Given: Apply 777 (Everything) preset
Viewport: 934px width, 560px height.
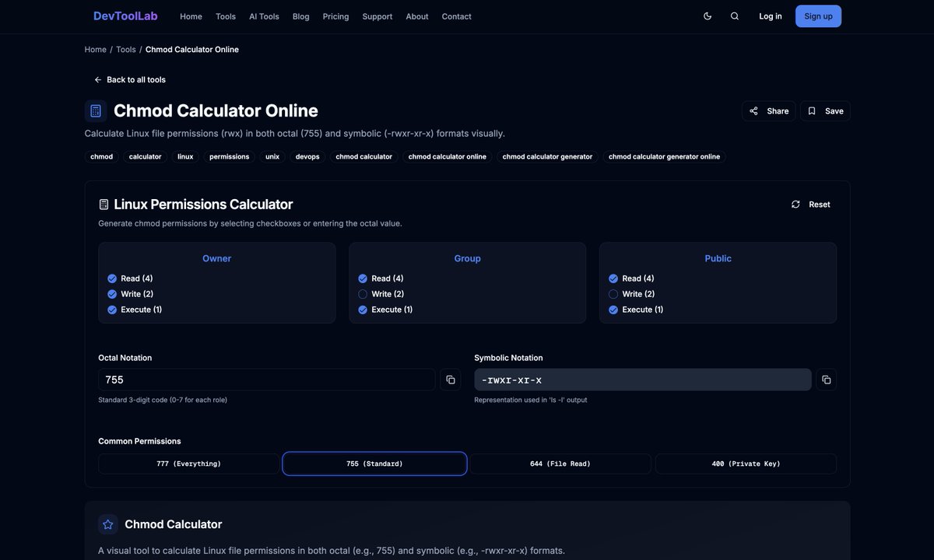Looking at the screenshot, I should click(188, 464).
